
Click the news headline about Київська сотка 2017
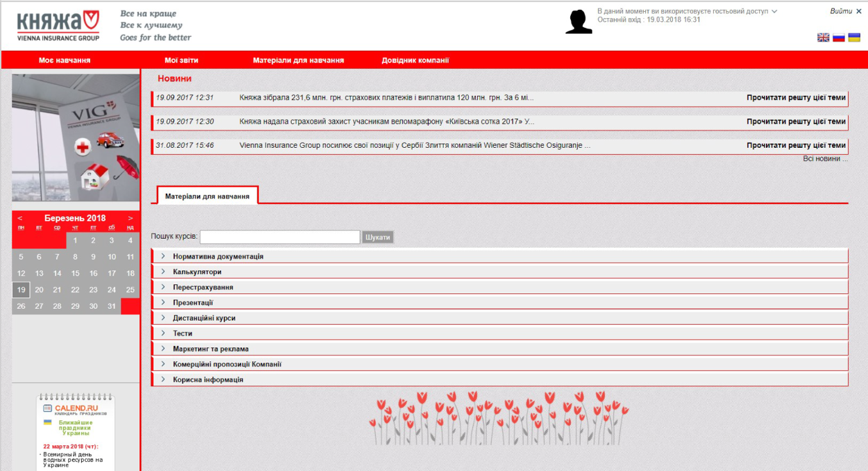[x=387, y=121]
